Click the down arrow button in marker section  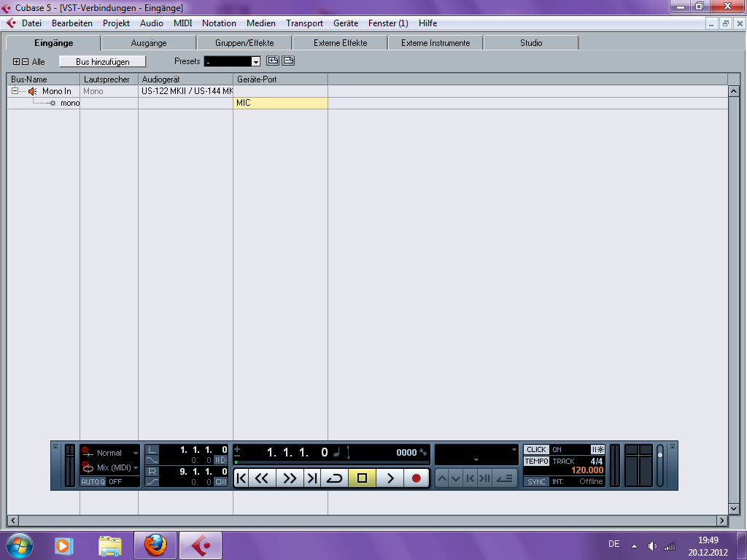point(456,478)
